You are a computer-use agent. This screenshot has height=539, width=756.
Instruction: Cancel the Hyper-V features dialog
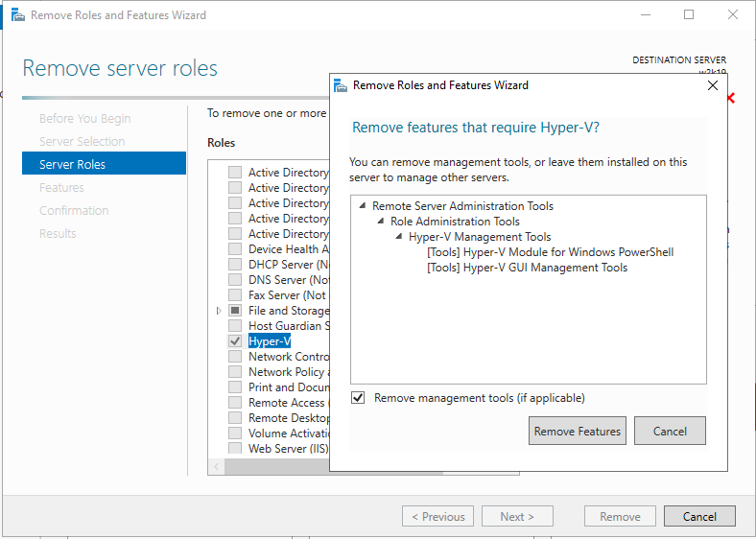pos(670,432)
